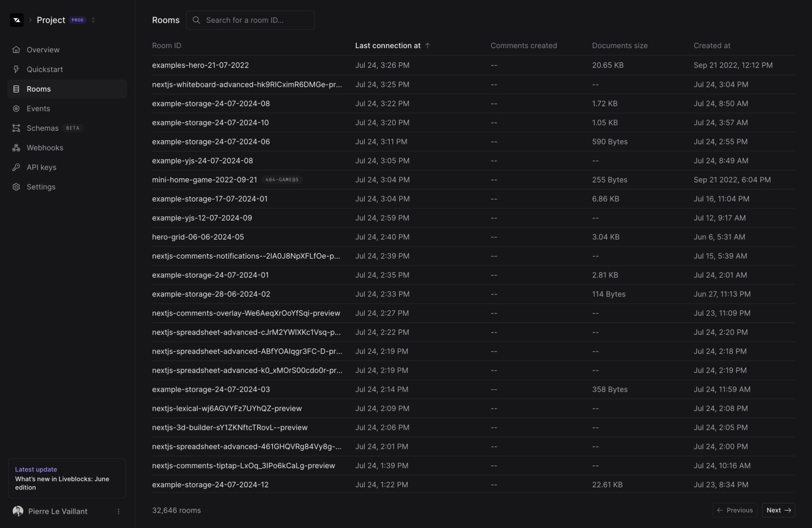
Task: Click the API keys key icon
Action: pyautogui.click(x=16, y=167)
